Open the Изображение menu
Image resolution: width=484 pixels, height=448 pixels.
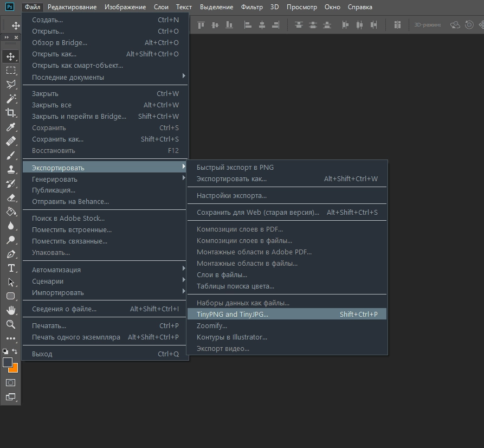125,7
